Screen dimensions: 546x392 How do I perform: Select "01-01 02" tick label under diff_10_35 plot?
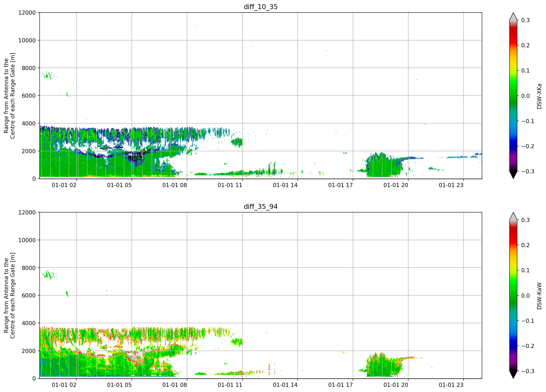64,185
